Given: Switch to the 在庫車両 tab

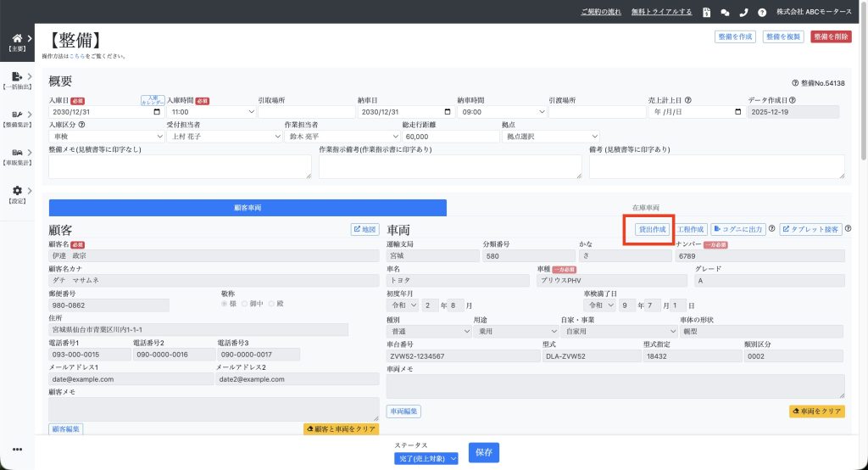Looking at the screenshot, I should [646, 207].
